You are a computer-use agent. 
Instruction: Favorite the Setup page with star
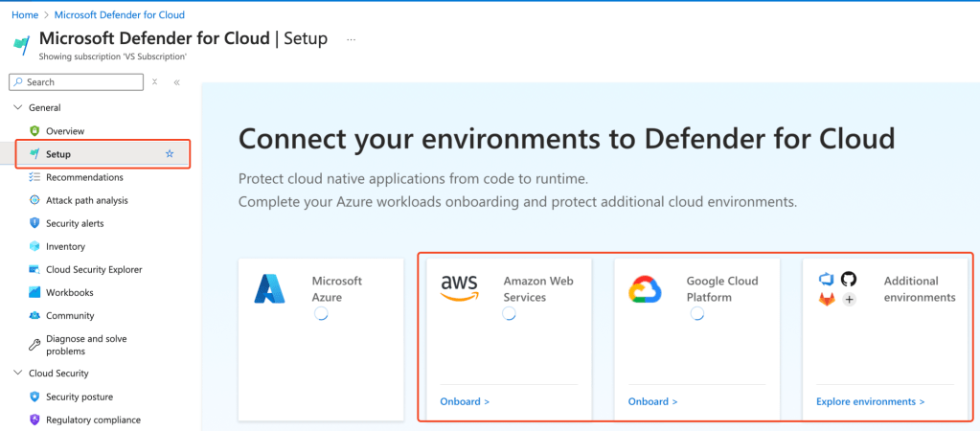coord(170,154)
